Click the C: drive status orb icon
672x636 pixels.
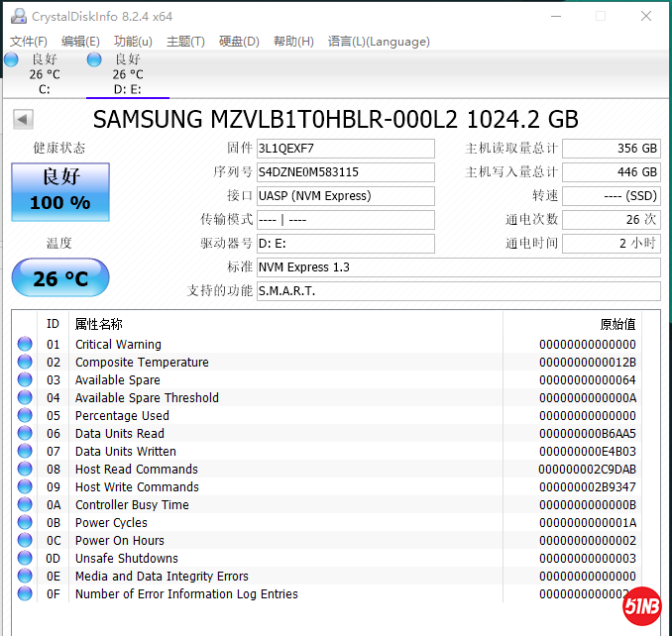(x=12, y=59)
